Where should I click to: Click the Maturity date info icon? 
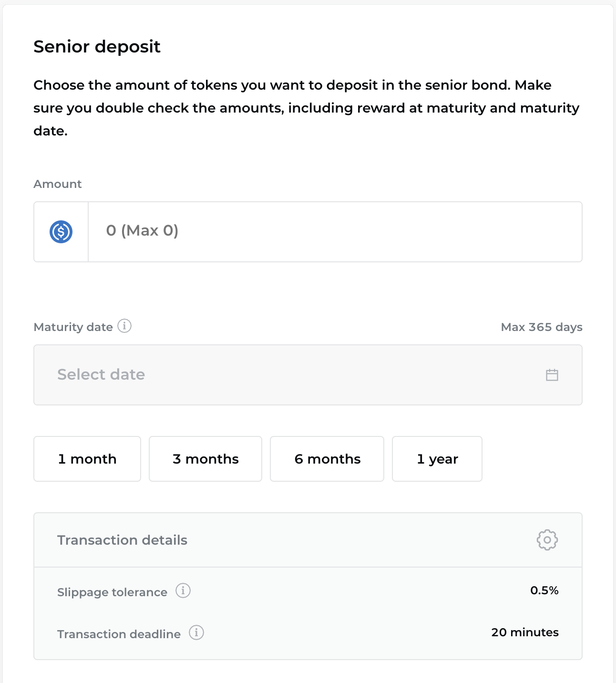point(124,326)
